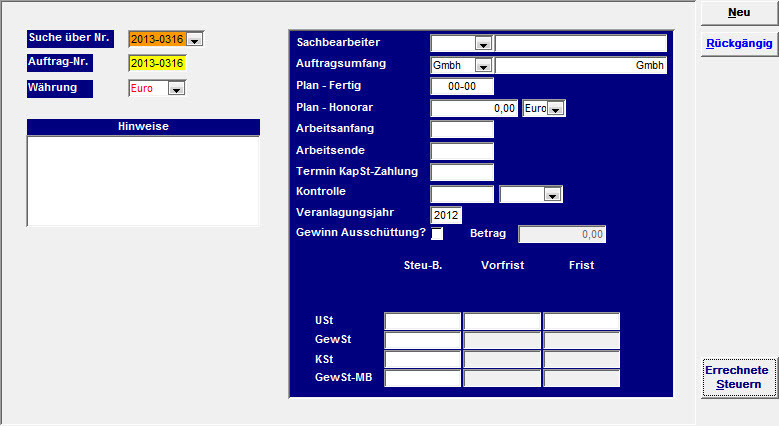Open the Plan - Honorar currency dropdown
The height and width of the screenshot is (426, 779).
point(555,108)
